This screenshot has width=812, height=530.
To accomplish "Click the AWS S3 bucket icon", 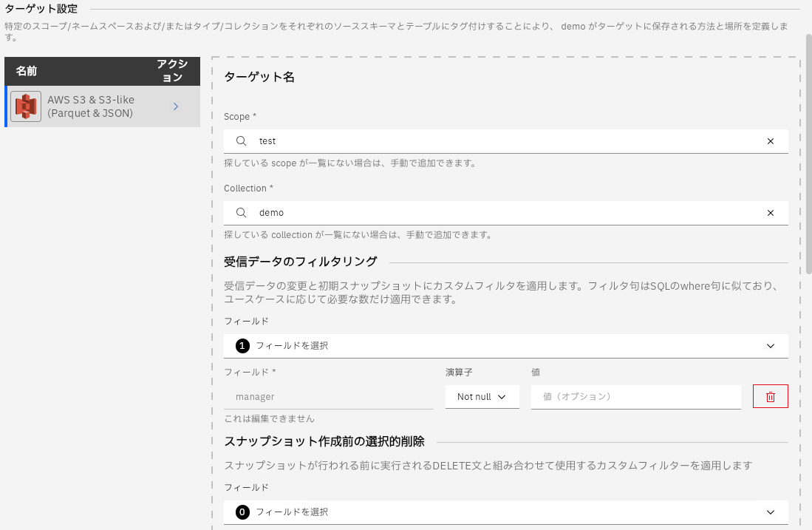I will [x=26, y=107].
